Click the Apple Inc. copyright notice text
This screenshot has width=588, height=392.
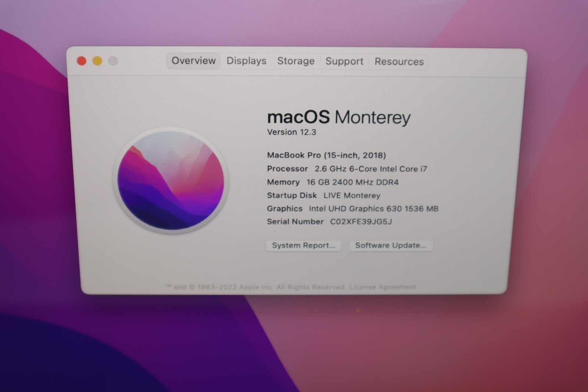click(256, 287)
